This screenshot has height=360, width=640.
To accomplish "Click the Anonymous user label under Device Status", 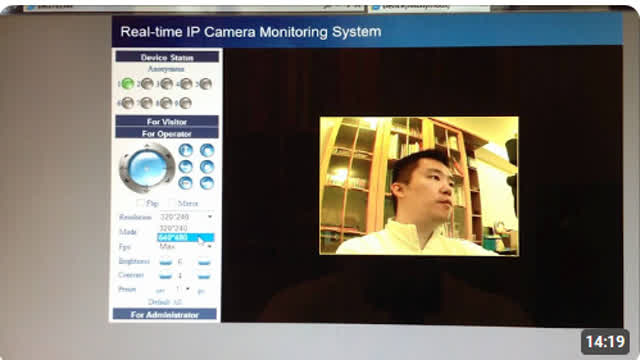I will click(x=166, y=69).
